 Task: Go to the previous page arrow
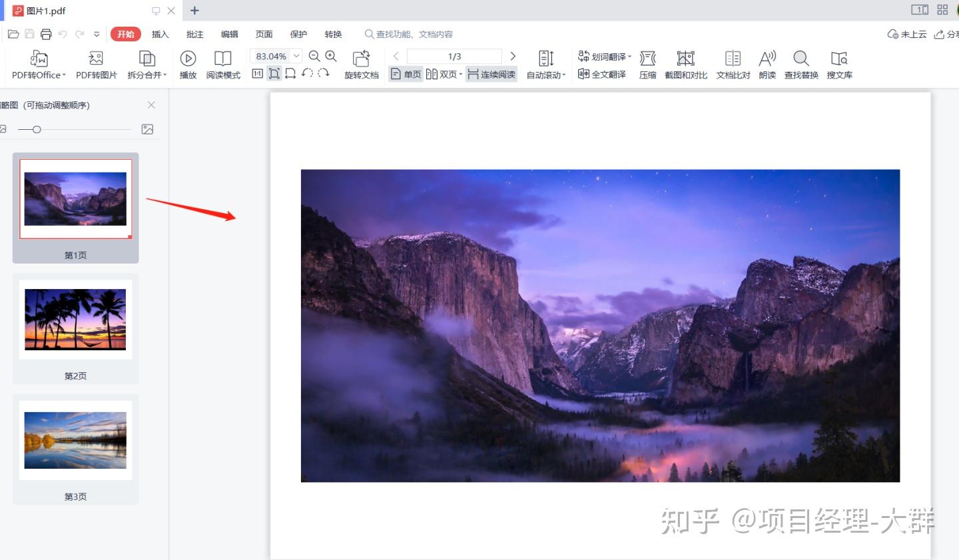point(396,56)
